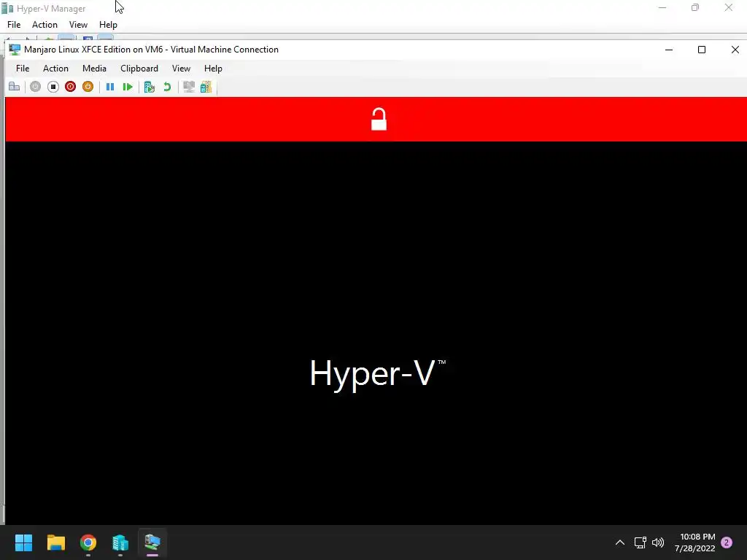Save VM state with the orange power icon
747x560 pixels.
coord(88,87)
